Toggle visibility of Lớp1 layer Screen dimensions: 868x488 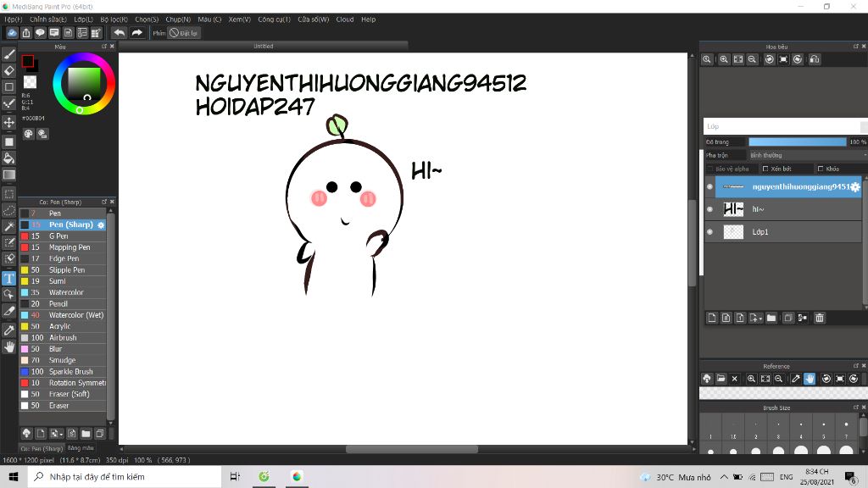tap(709, 232)
